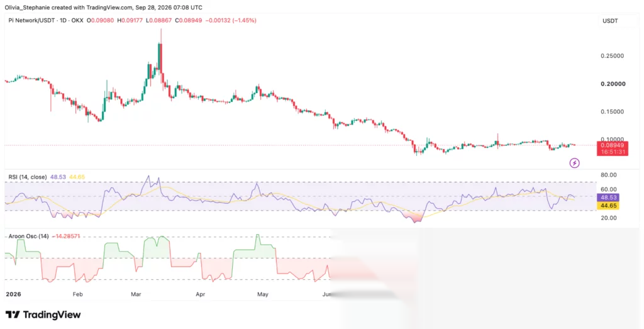Click the change value −0.00132 (−1.45%)
The height and width of the screenshot is (329, 644).
231,20
